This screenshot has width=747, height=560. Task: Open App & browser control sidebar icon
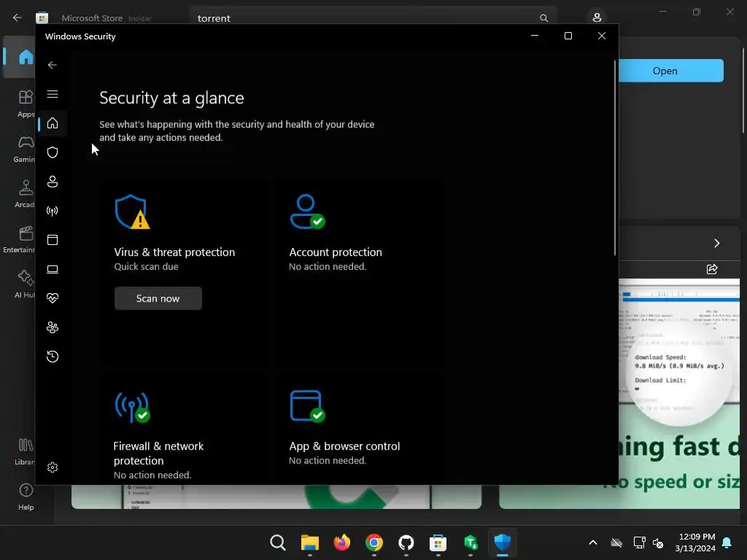pos(53,240)
